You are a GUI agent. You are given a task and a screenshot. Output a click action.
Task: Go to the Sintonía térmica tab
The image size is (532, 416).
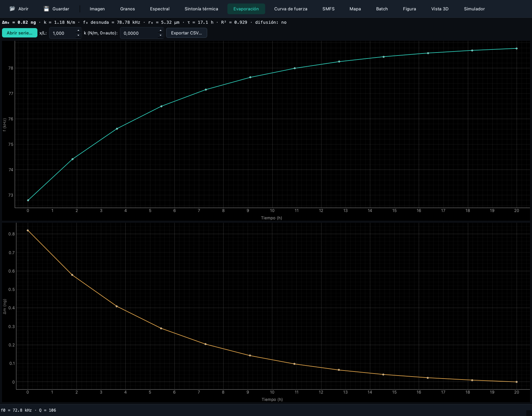click(x=201, y=9)
